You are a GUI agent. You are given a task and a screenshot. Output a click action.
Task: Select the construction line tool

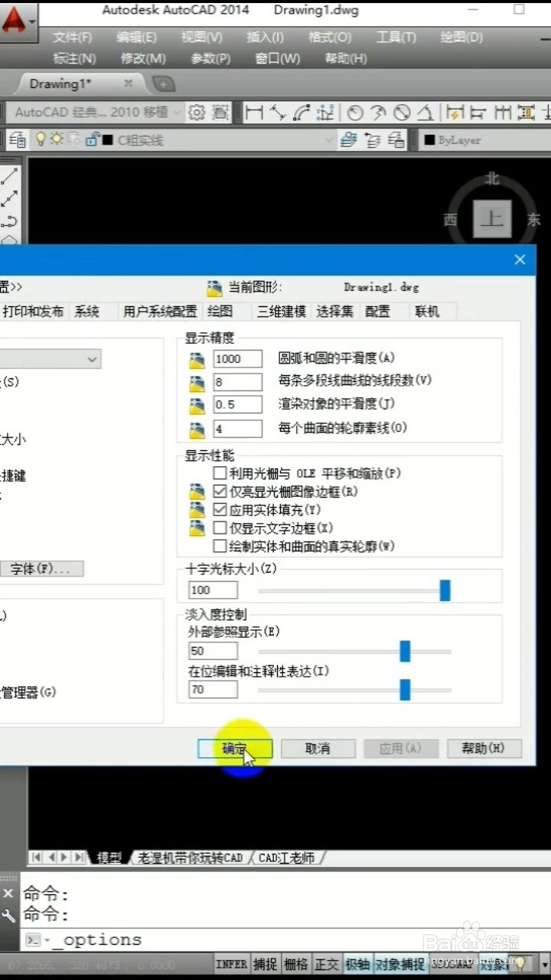coord(10,198)
